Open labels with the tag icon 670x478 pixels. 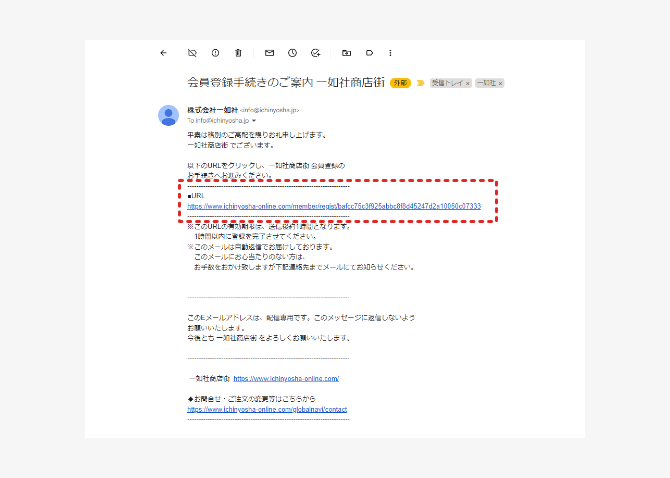(x=369, y=53)
